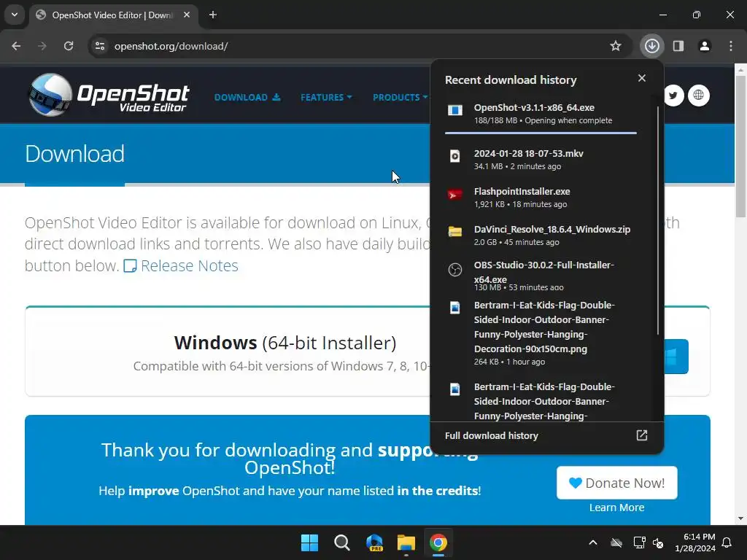This screenshot has height=560, width=747.
Task: Bookmark this page with the star icon
Action: pyautogui.click(x=616, y=46)
